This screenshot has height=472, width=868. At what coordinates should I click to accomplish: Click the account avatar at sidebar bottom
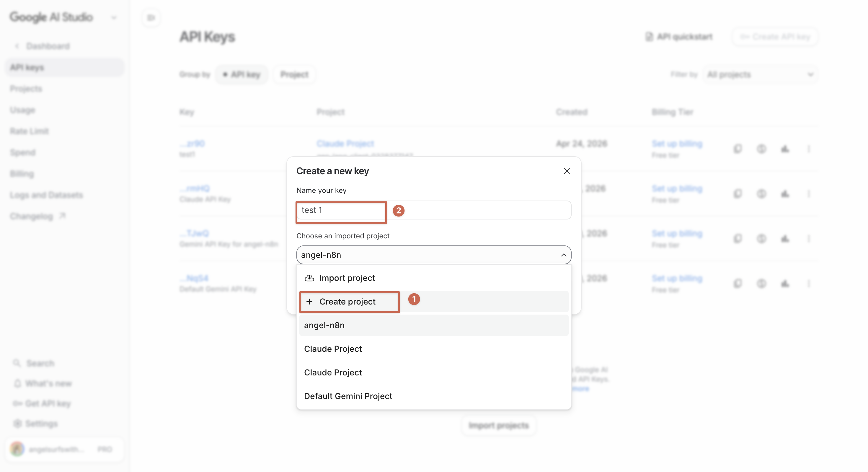(17, 449)
